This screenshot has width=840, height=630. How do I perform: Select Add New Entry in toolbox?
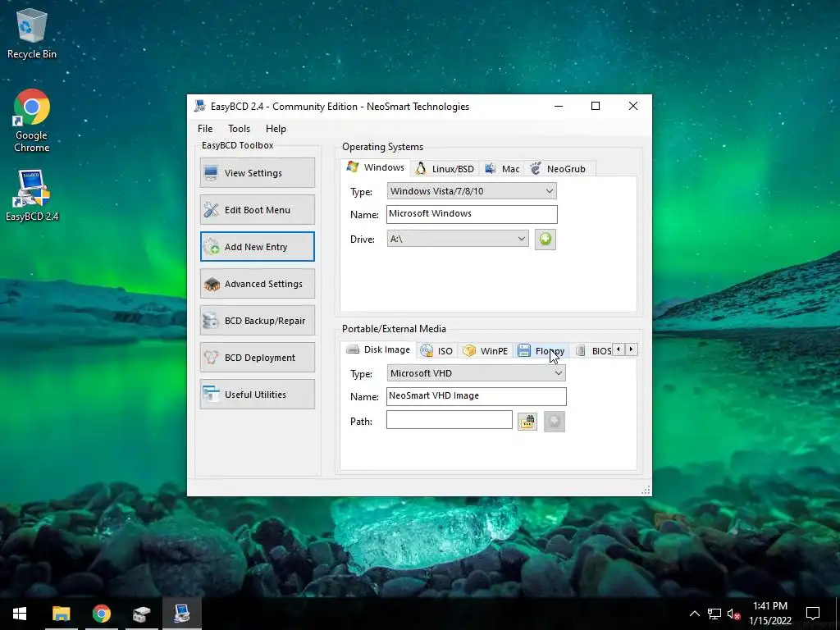[x=257, y=246]
